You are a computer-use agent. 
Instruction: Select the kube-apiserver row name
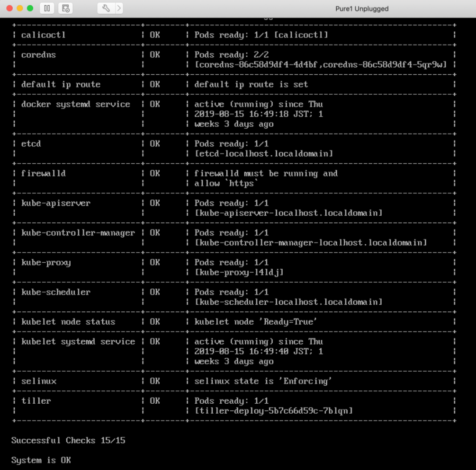click(56, 203)
